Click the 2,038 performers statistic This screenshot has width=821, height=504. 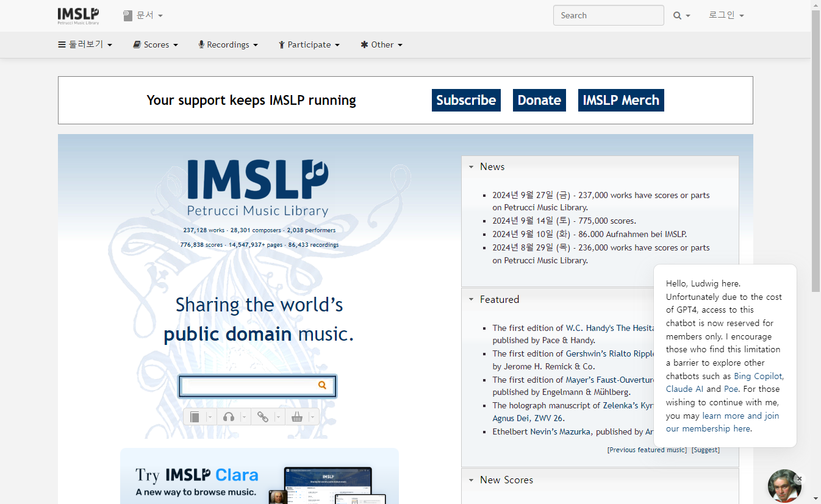[311, 230]
